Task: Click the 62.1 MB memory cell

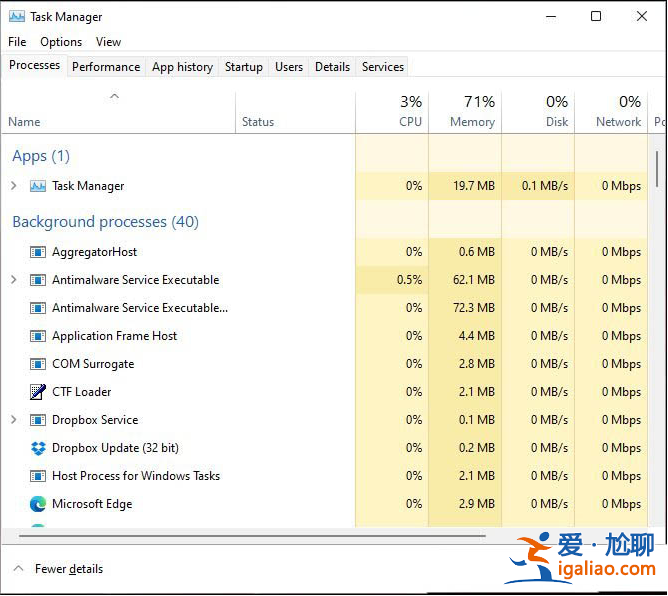Action: (x=465, y=280)
